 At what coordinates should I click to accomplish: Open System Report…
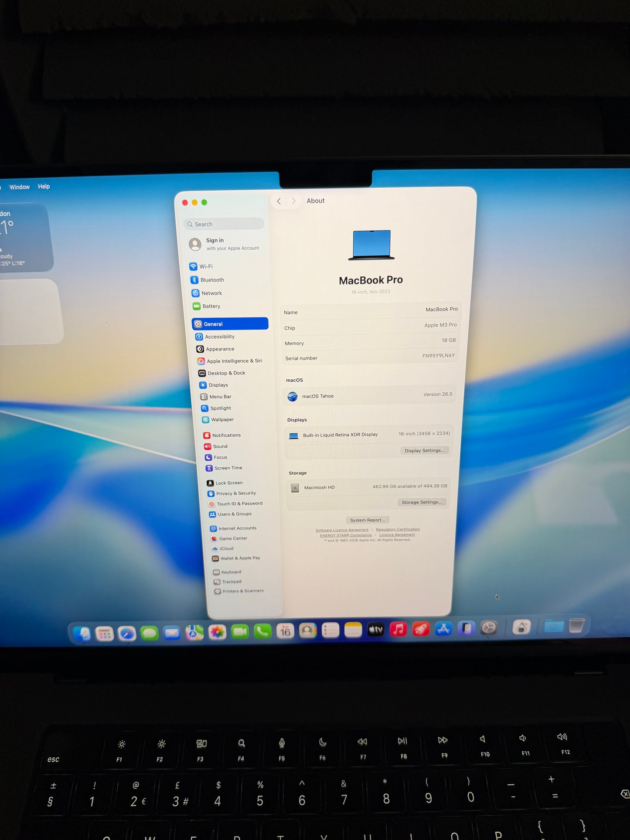point(368,520)
